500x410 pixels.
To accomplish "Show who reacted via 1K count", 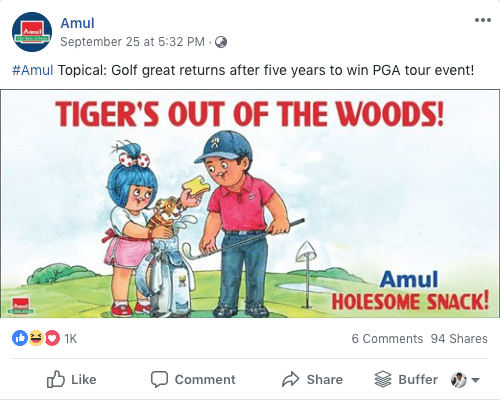I will [71, 339].
